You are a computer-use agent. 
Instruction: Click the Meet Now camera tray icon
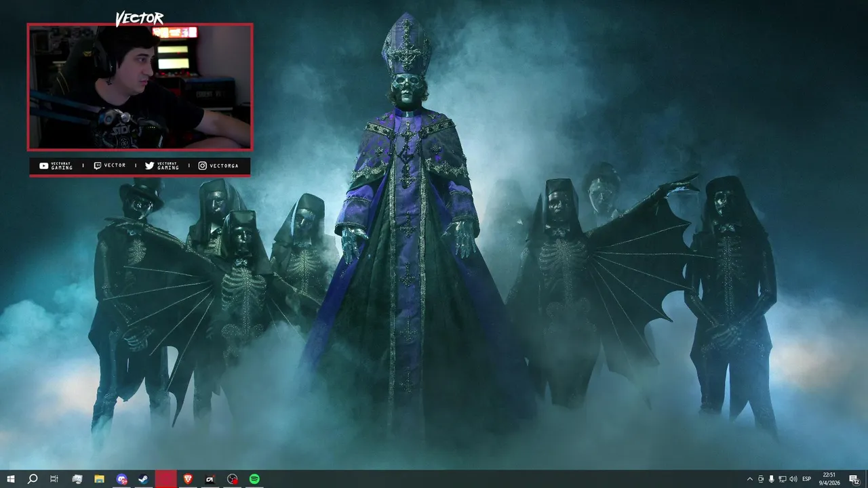[760, 479]
